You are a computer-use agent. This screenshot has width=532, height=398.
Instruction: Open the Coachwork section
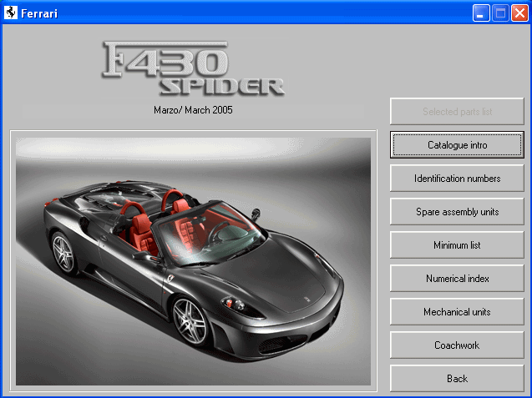tap(457, 345)
